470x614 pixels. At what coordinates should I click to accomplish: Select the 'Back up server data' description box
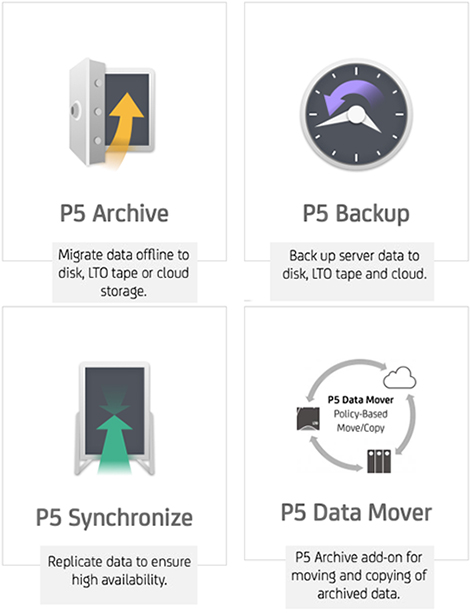[352, 271]
